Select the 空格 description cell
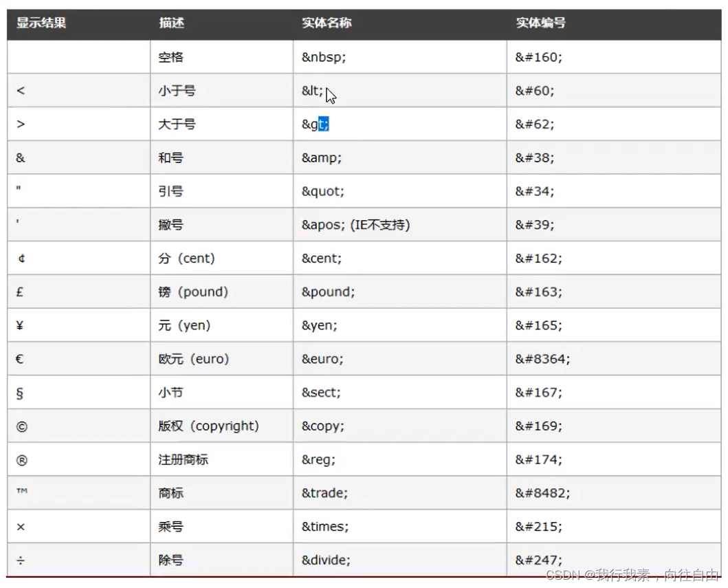Screen dimensions: 728x588 click(x=171, y=57)
